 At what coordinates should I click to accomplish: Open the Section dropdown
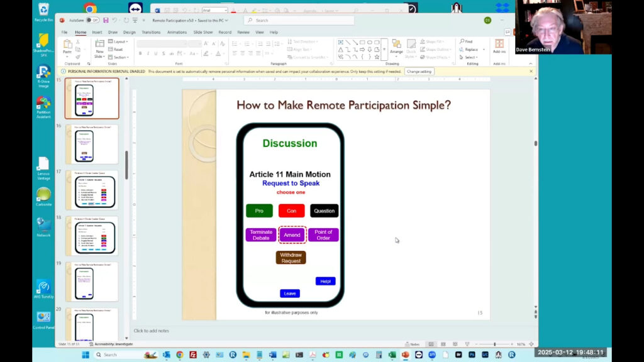tap(119, 57)
